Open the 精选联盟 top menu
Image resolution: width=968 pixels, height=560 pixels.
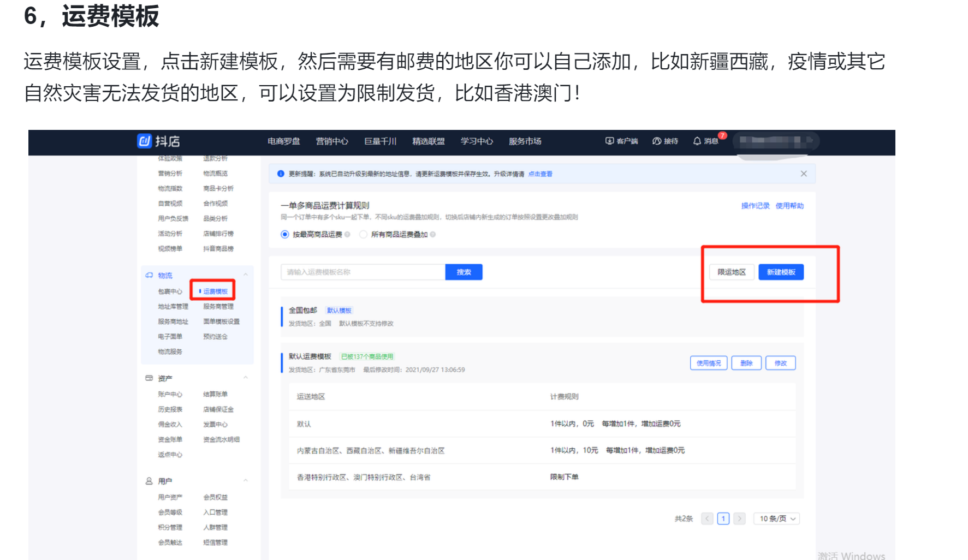pyautogui.click(x=429, y=141)
